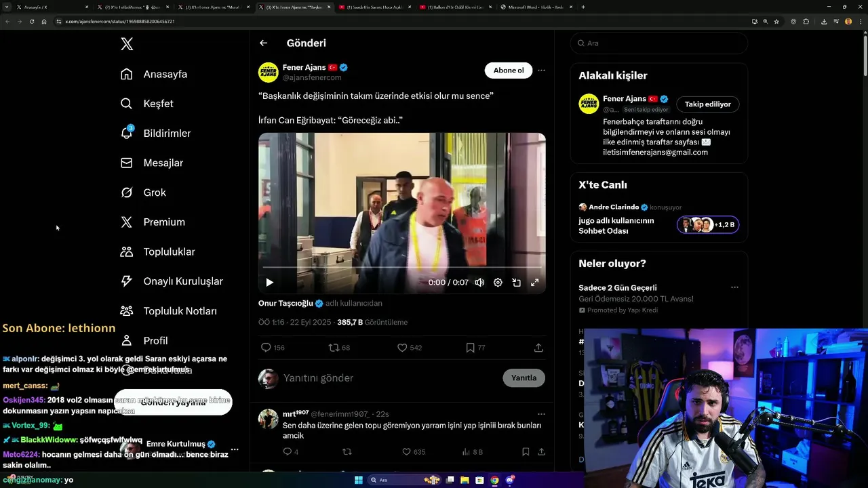Open Topluluk Notları
Image resolution: width=868 pixels, height=488 pixels.
tap(168, 311)
